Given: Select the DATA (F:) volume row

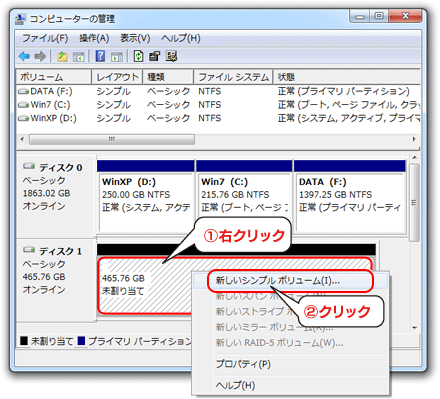Looking at the screenshot, I should click(x=218, y=91).
